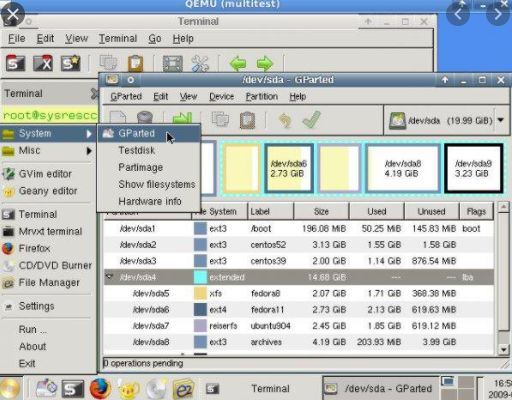The image size is (512, 400).
Task: Launch Geany editor from the menu
Action: [x=47, y=191]
